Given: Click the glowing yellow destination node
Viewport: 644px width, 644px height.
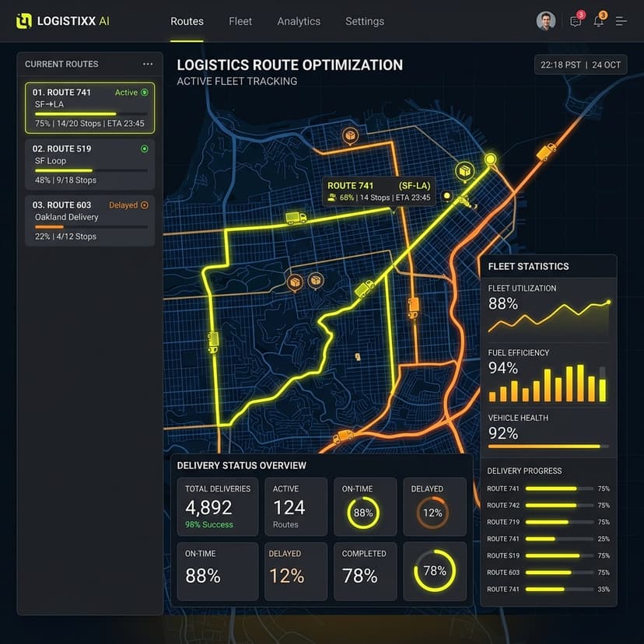Looking at the screenshot, I should (x=490, y=159).
